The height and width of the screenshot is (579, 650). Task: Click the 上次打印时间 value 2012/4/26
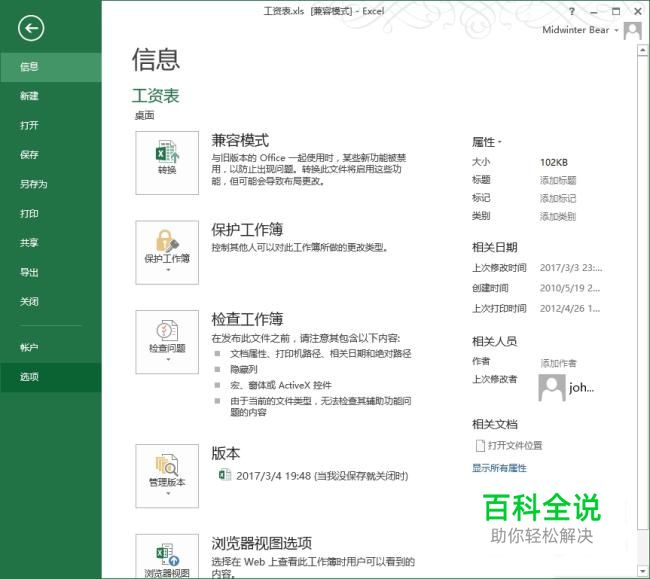coord(570,308)
